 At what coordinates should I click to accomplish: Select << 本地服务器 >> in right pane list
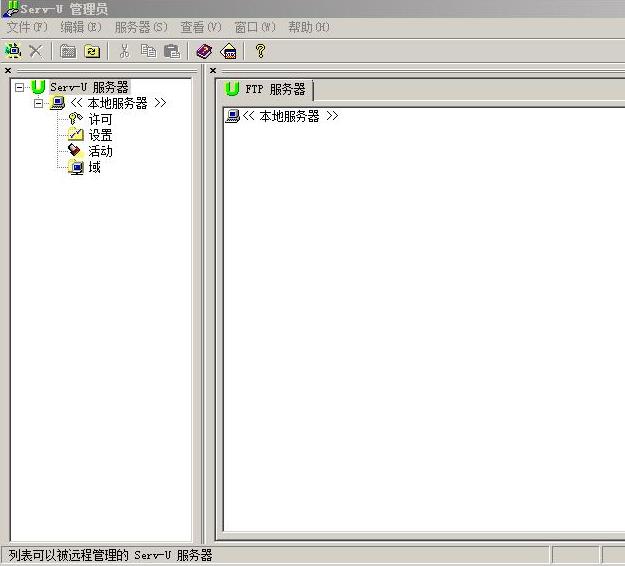click(x=290, y=116)
